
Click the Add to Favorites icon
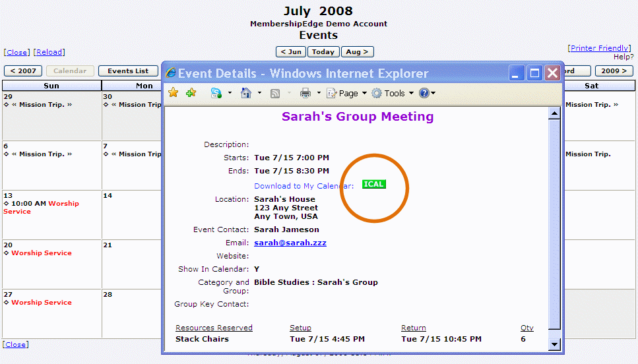pos(191,93)
